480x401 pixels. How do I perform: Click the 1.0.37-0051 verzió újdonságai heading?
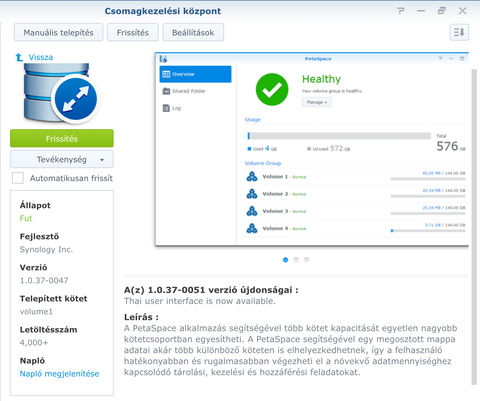pos(211,290)
